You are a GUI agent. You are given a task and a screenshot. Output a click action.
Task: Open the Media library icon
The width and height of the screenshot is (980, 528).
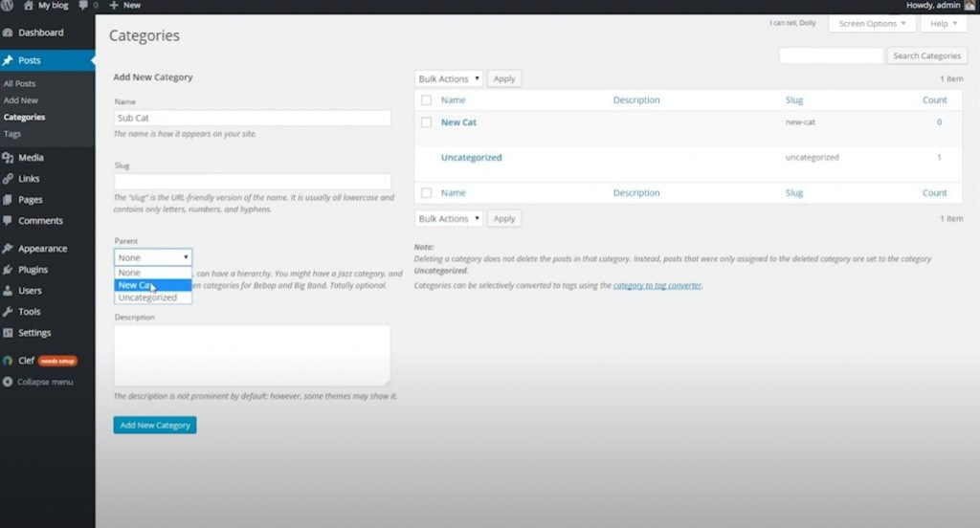pyautogui.click(x=8, y=158)
